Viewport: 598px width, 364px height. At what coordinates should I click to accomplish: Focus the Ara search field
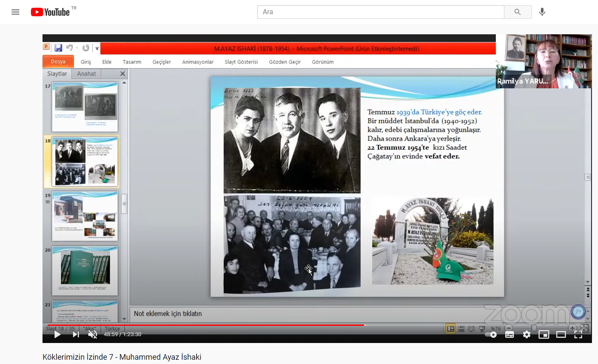coord(380,12)
